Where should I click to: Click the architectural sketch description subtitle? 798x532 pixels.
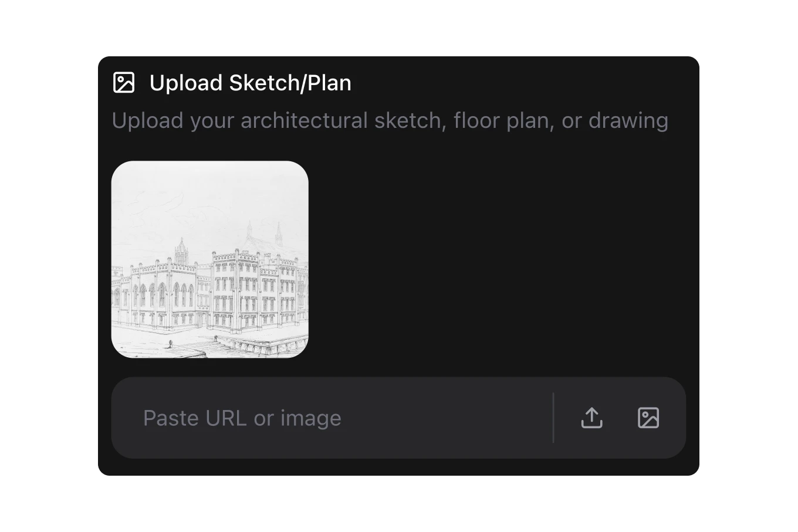(x=390, y=120)
